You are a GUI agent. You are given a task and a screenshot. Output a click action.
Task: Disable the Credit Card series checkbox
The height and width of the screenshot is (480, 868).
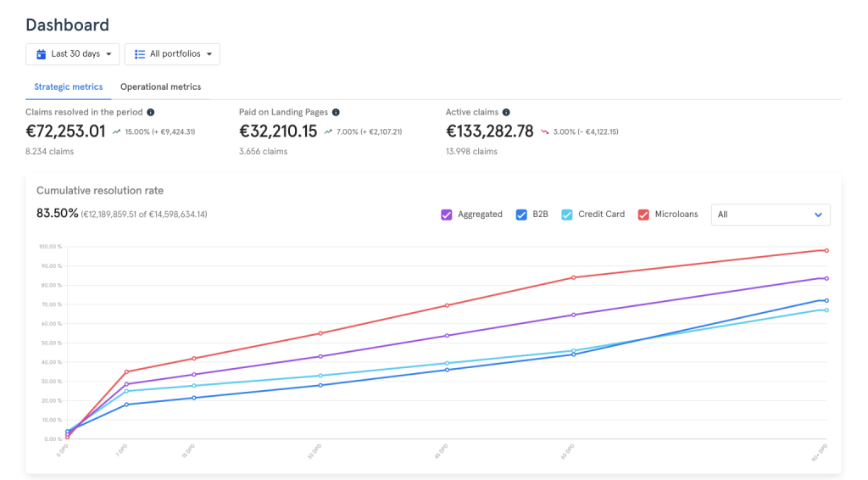coord(567,215)
